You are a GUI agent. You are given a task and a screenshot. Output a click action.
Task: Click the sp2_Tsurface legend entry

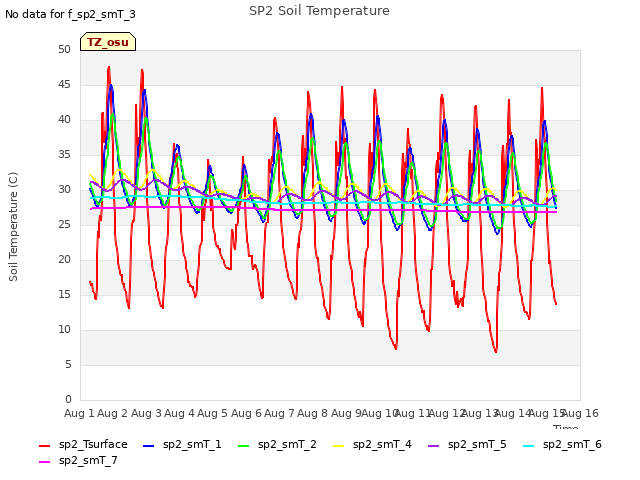click(x=83, y=444)
